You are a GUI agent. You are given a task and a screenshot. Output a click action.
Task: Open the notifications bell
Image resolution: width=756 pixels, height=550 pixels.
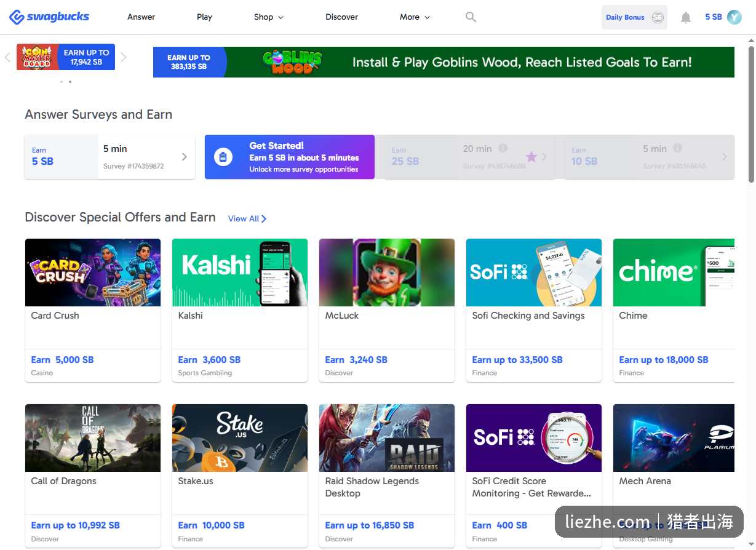[686, 17]
